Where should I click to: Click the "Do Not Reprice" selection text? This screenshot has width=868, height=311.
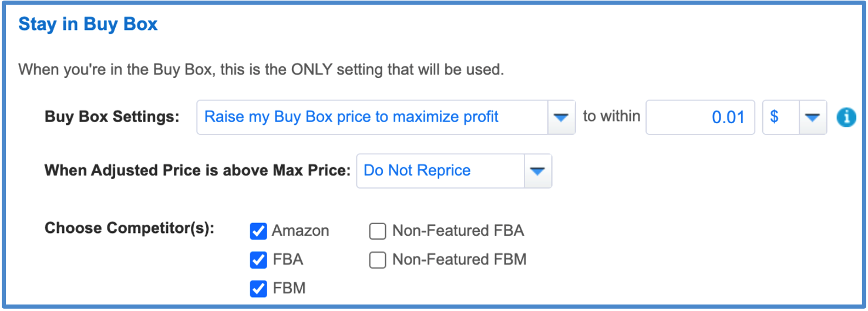click(417, 171)
